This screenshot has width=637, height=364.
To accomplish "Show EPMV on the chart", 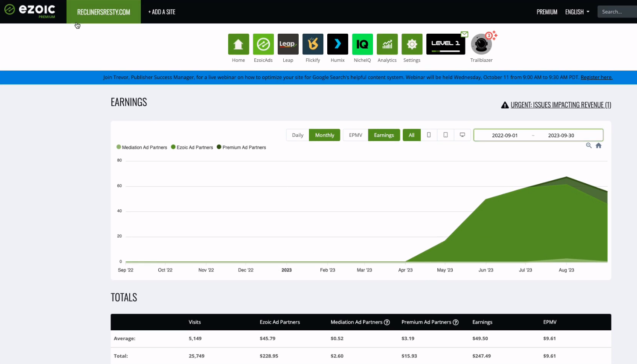I will coord(355,135).
